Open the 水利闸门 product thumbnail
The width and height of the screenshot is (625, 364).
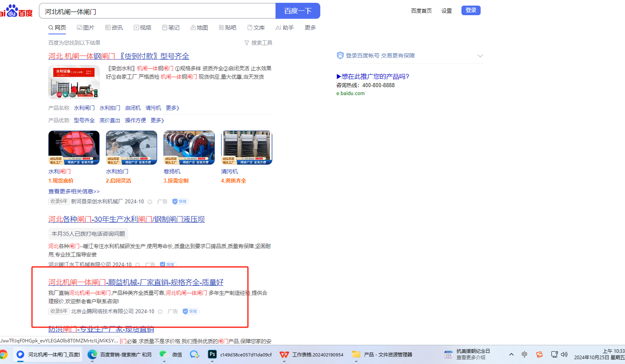coord(74,147)
